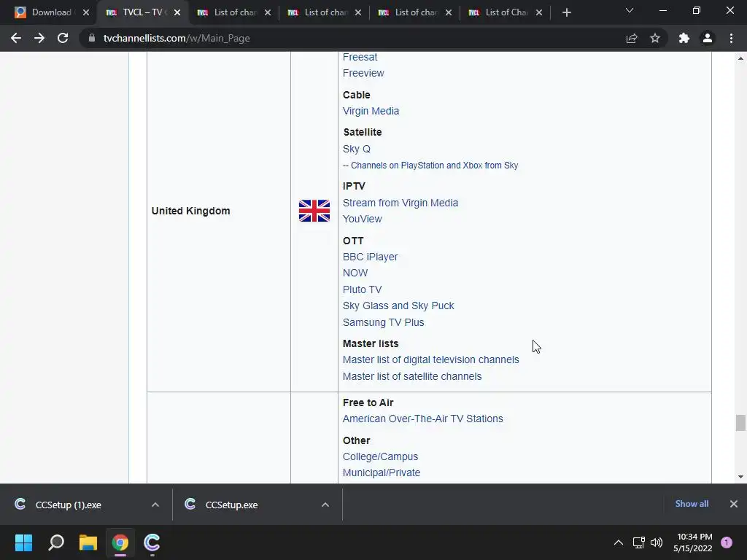Click the United Kingdom country label
747x560 pixels.
click(x=190, y=211)
